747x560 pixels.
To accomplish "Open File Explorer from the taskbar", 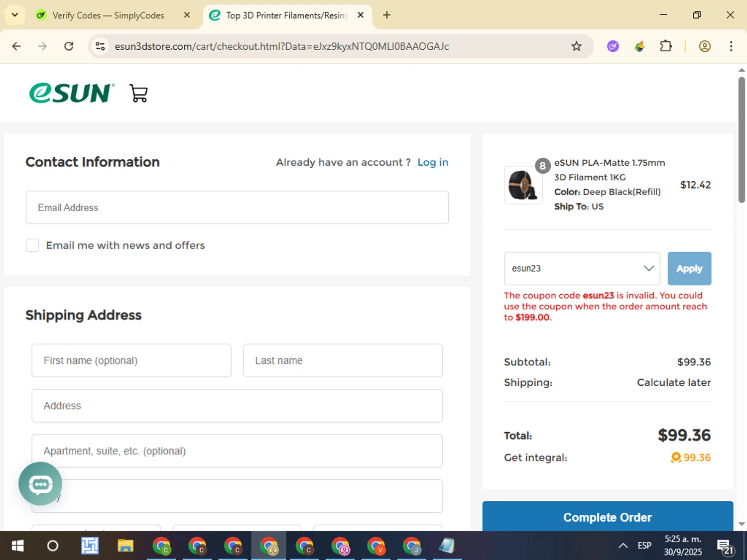I will pos(125,546).
